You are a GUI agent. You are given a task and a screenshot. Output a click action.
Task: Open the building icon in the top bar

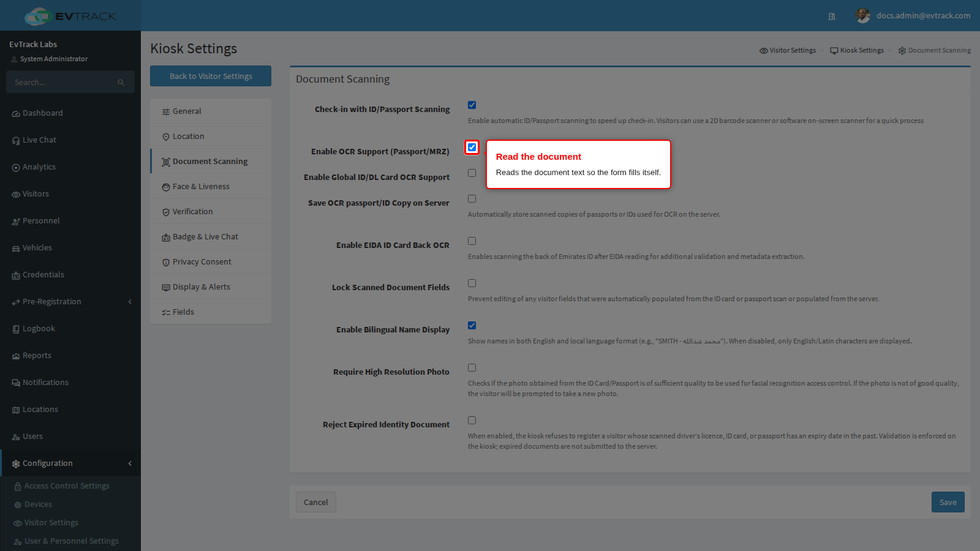pyautogui.click(x=832, y=17)
